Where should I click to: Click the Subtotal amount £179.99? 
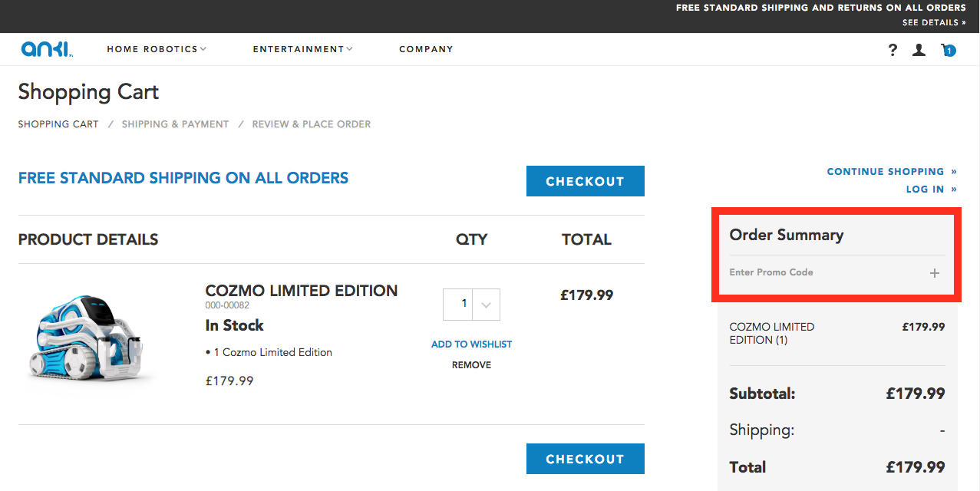915,394
